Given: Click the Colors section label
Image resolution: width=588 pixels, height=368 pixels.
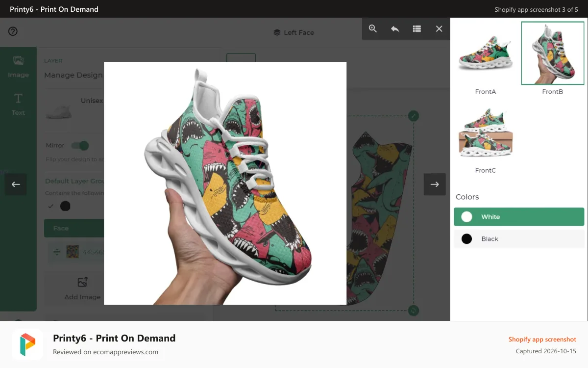Looking at the screenshot, I should click(x=467, y=197).
